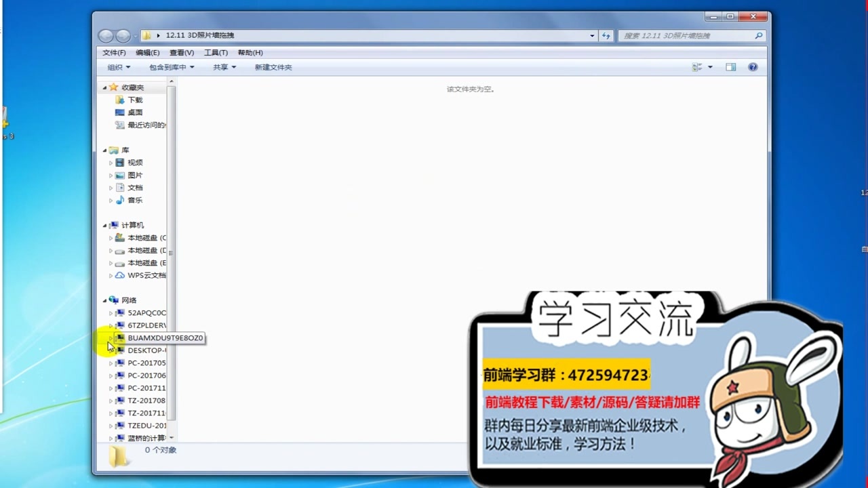Image resolution: width=868 pixels, height=488 pixels.
Task: Open the 本地磁盘 (C drive icon
Action: 119,238
